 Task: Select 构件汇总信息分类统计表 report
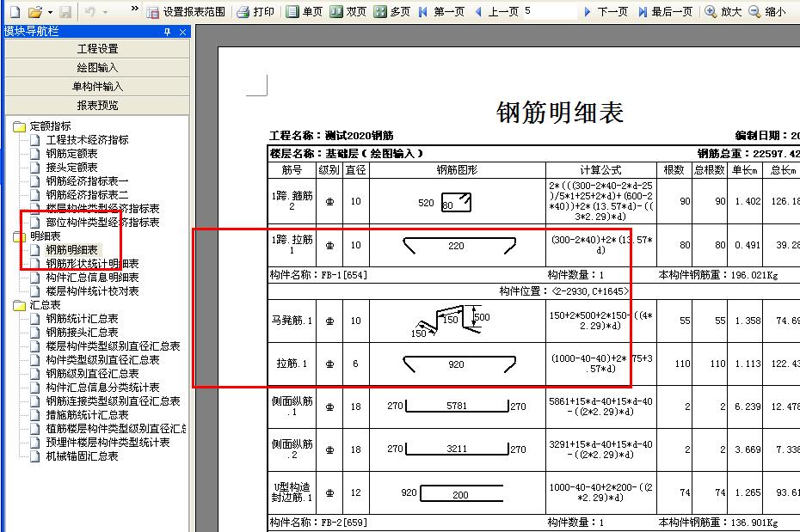102,388
